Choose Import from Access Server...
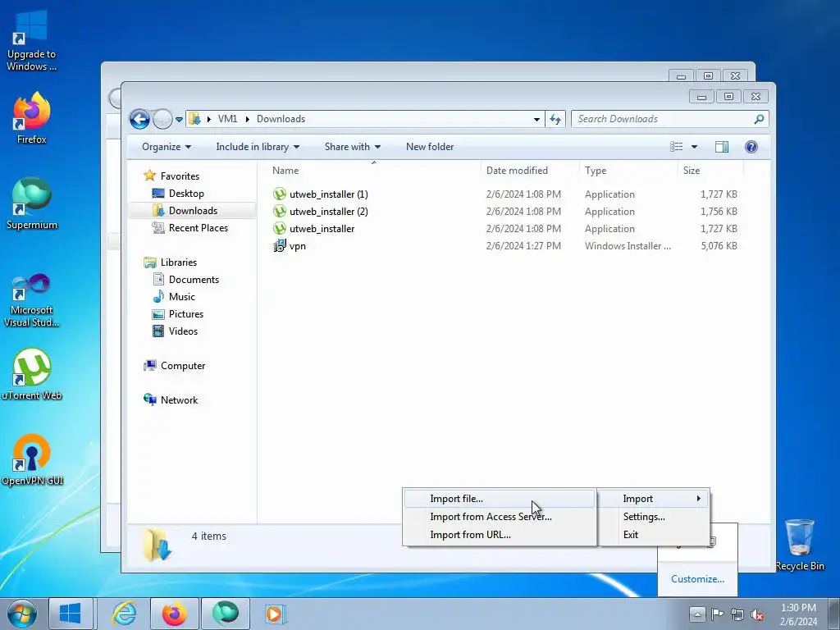 click(x=500, y=517)
